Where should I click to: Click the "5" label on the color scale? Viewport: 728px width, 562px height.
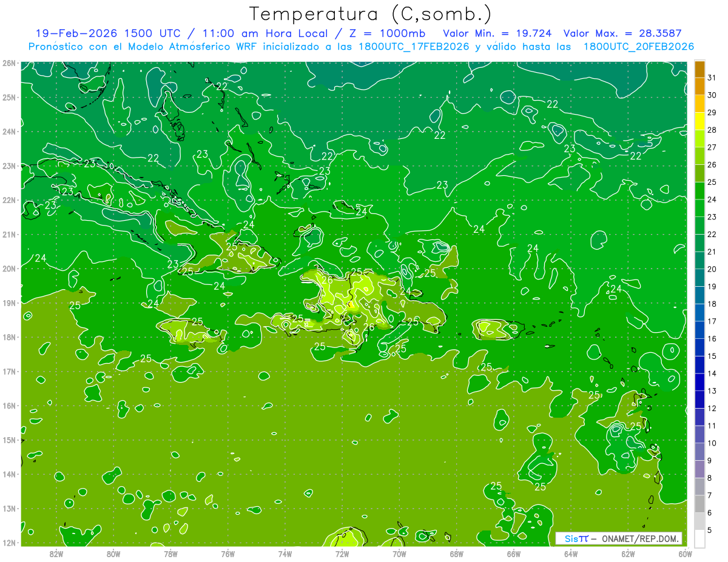pyautogui.click(x=710, y=530)
